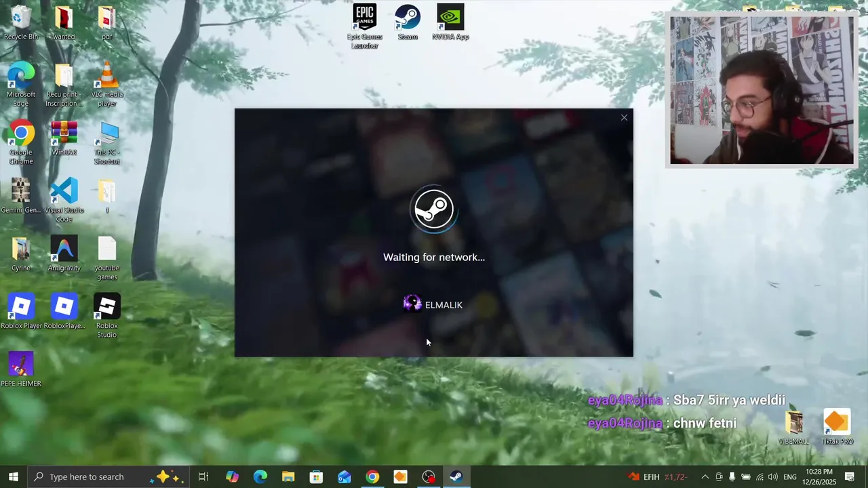Open the EFIH stock widget on taskbar
This screenshot has width=868, height=488.
[658, 476]
